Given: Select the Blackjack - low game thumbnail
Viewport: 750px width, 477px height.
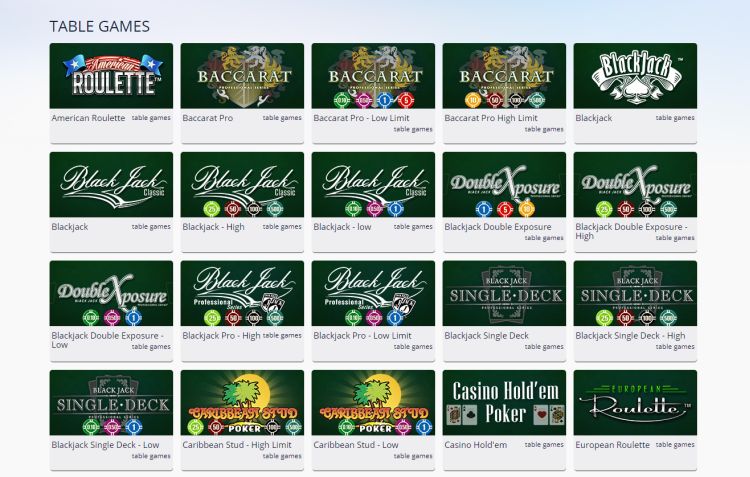Looking at the screenshot, I should 373,185.
